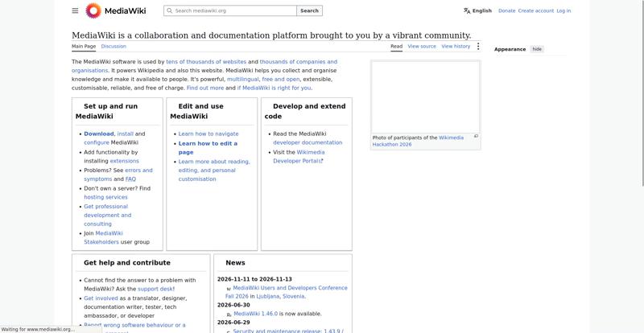Focus the Search mediawiki.org field

pyautogui.click(x=230, y=10)
